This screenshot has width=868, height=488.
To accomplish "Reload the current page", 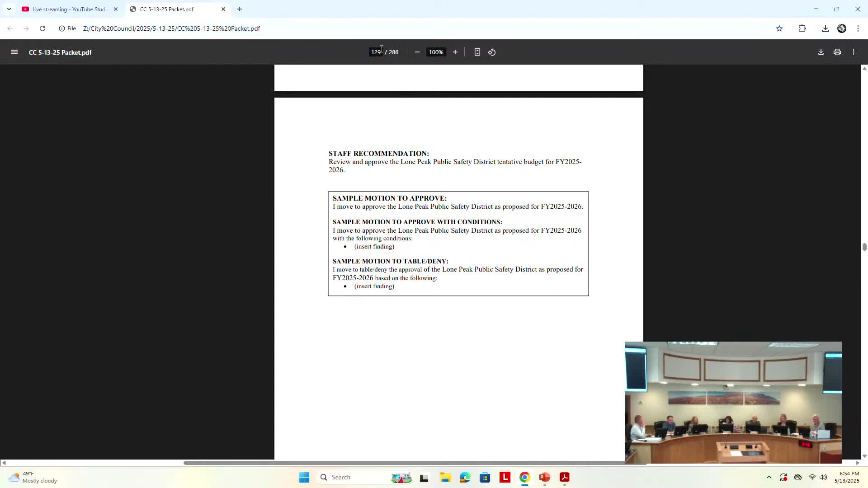I will pyautogui.click(x=42, y=28).
